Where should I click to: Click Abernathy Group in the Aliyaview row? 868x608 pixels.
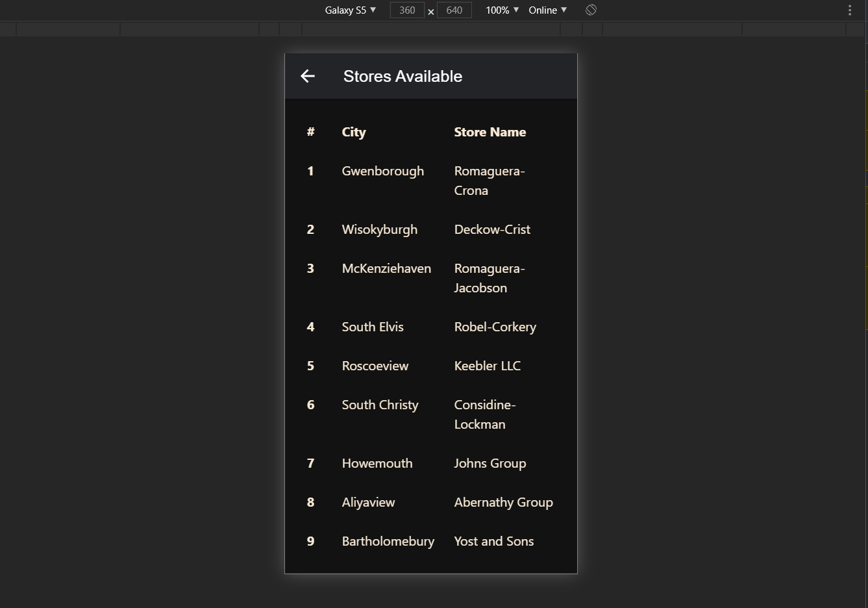[x=503, y=502]
